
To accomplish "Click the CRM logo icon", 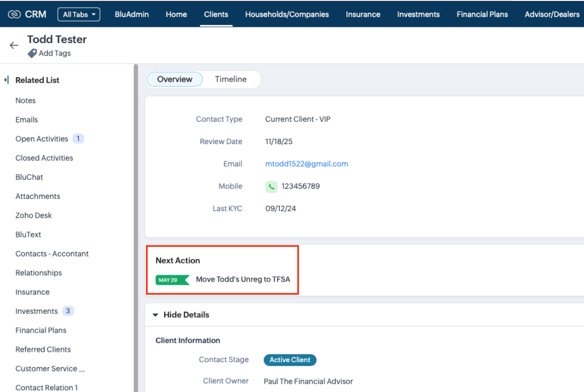I will [14, 14].
